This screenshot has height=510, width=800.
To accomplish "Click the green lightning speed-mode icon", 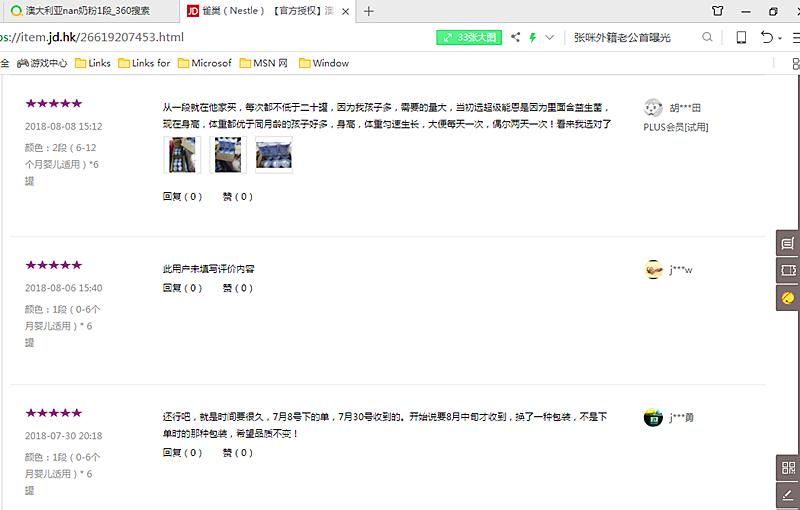I will tap(533, 37).
